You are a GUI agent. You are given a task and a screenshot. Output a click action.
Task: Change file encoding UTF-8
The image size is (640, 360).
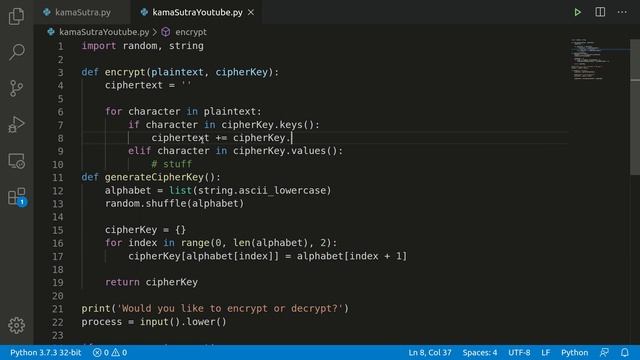coord(519,353)
